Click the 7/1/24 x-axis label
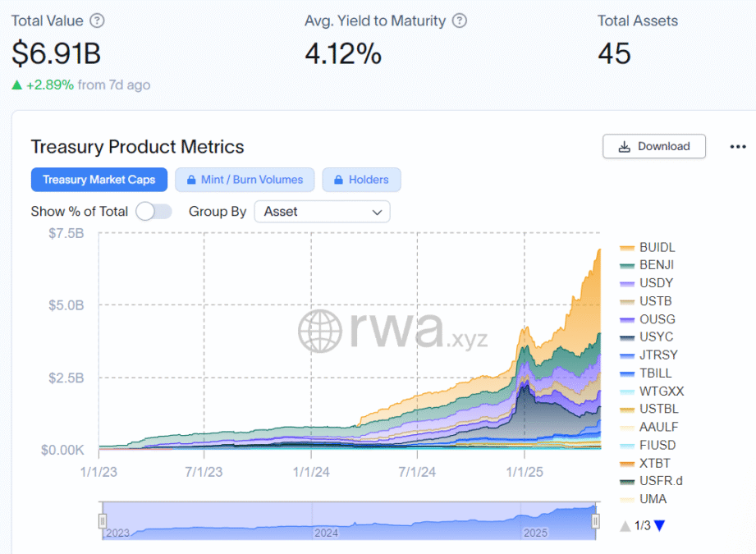Screen dimensions: 756x554 417,472
